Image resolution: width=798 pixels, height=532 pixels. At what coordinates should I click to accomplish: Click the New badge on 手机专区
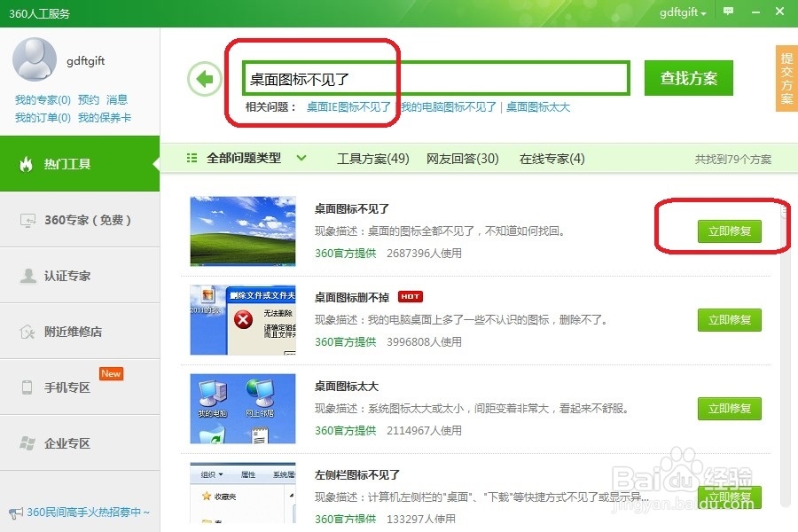pyautogui.click(x=111, y=373)
